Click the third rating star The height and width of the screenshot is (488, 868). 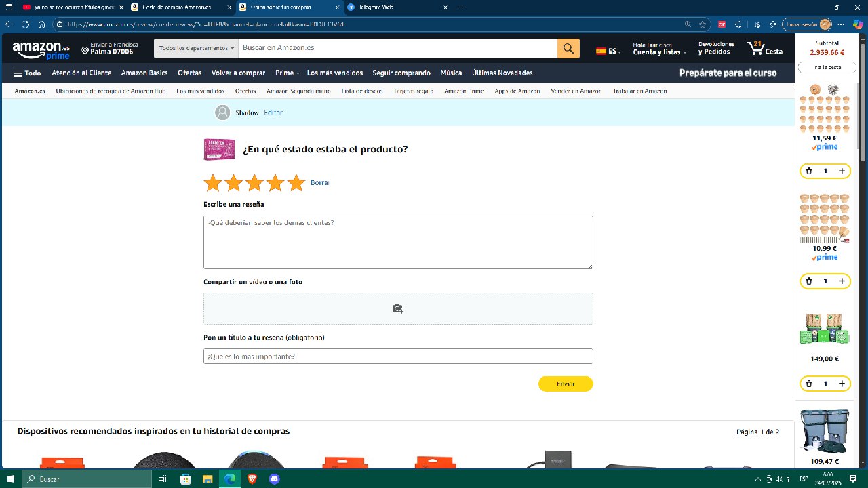(254, 183)
